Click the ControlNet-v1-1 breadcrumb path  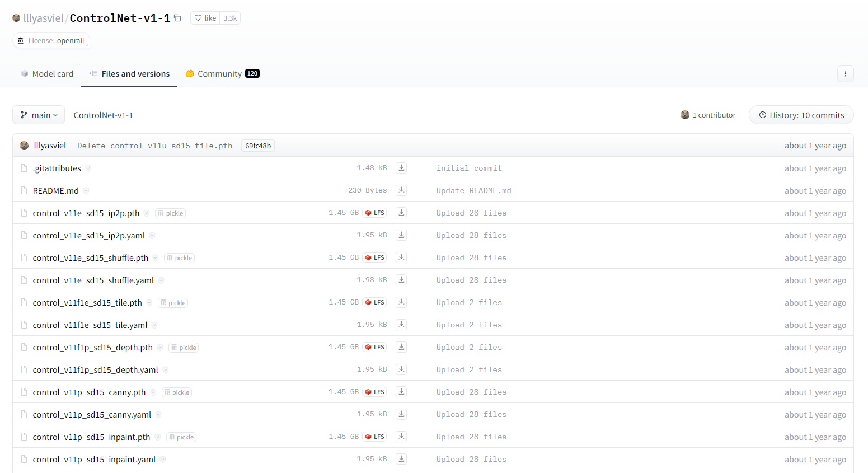coord(103,115)
